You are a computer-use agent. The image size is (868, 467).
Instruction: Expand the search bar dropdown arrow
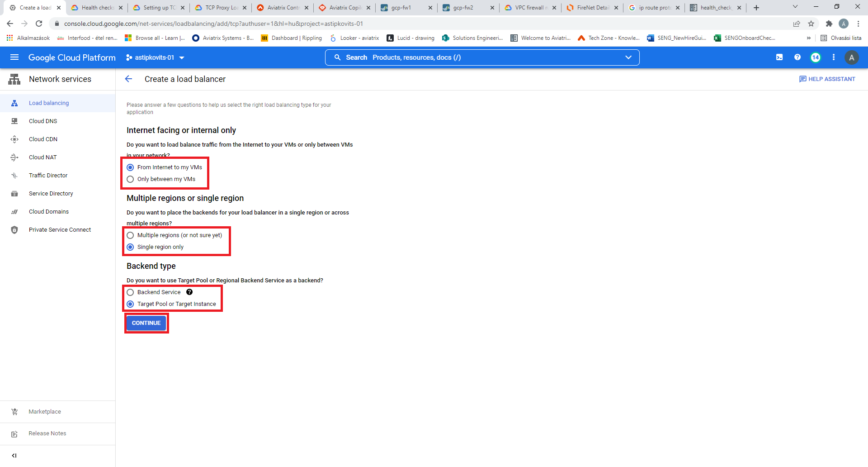[628, 57]
